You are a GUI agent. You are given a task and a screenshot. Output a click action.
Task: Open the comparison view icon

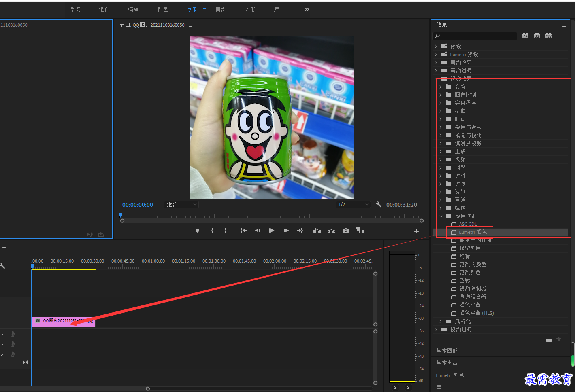point(360,231)
